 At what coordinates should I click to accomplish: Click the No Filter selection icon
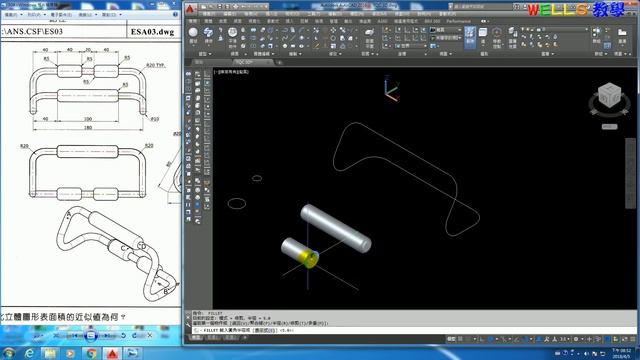[483, 33]
